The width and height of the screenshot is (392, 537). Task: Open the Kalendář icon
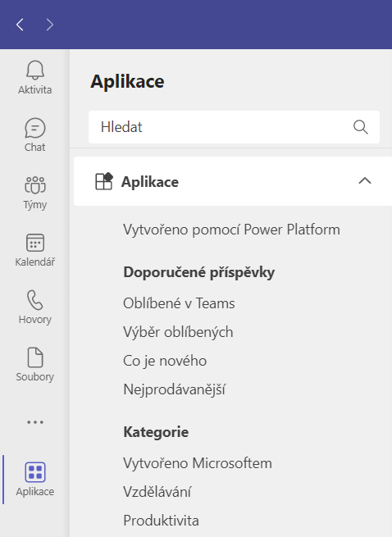(x=35, y=250)
